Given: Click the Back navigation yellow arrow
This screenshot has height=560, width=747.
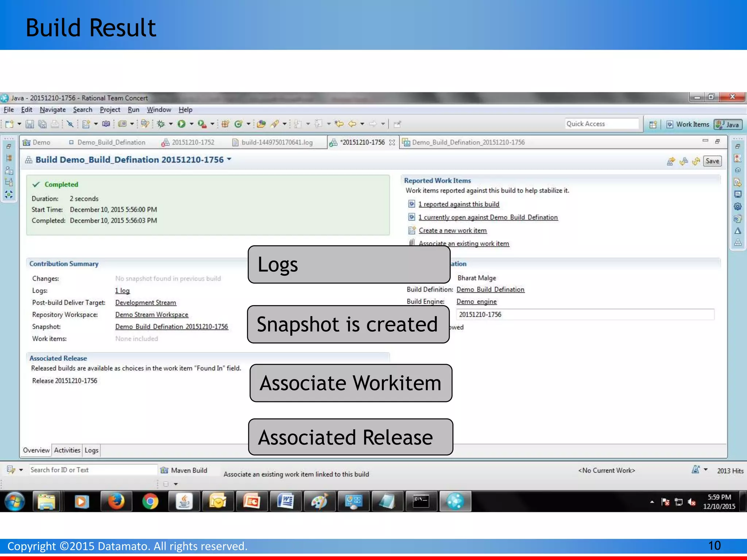Looking at the screenshot, I should pyautogui.click(x=352, y=124).
